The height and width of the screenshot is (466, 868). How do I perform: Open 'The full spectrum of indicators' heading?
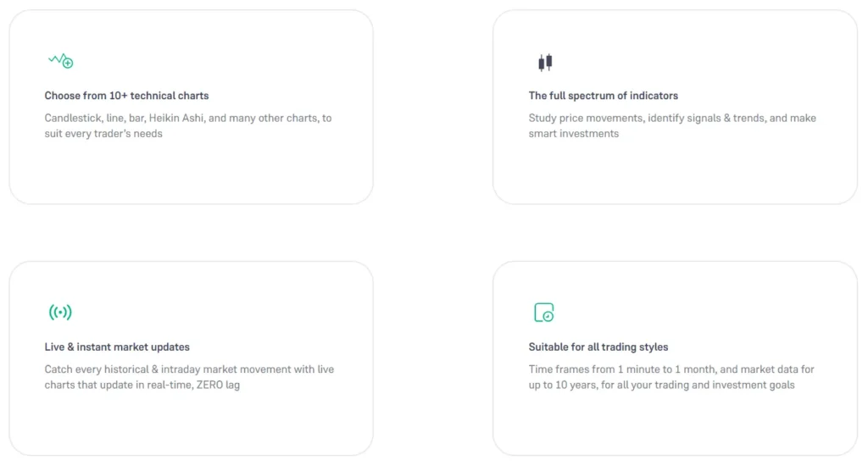tap(604, 96)
